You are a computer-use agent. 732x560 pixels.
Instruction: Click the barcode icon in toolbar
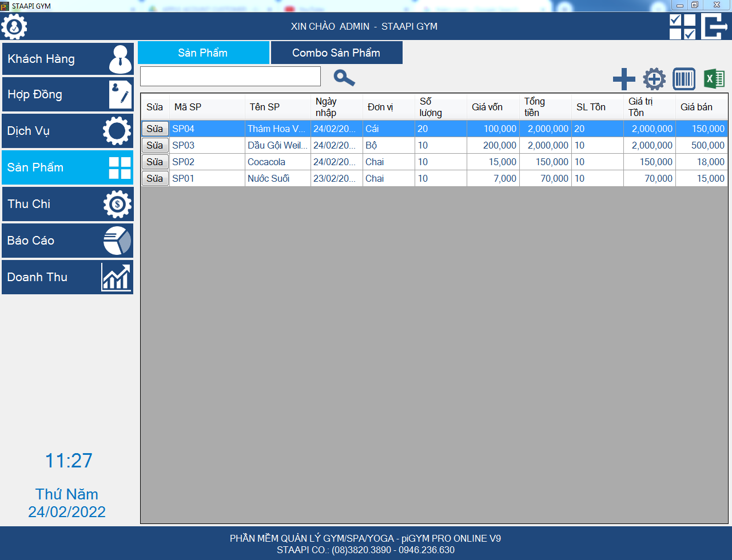(x=684, y=79)
